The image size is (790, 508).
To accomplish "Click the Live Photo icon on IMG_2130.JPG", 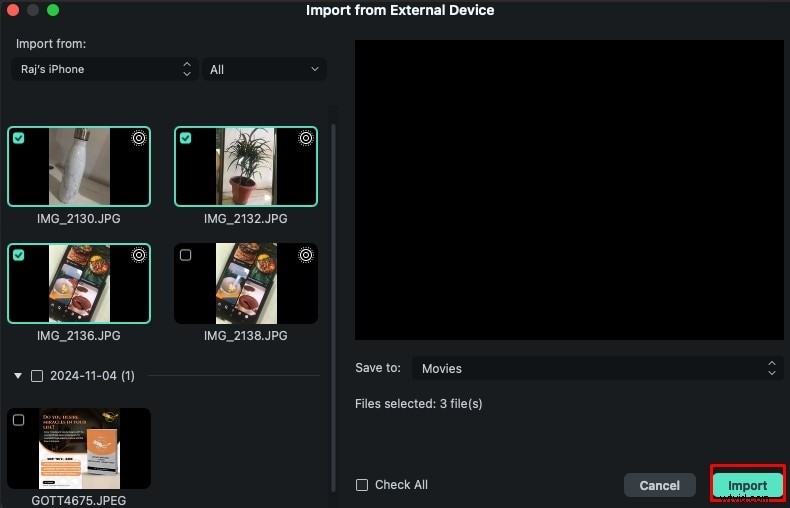I will coord(139,138).
